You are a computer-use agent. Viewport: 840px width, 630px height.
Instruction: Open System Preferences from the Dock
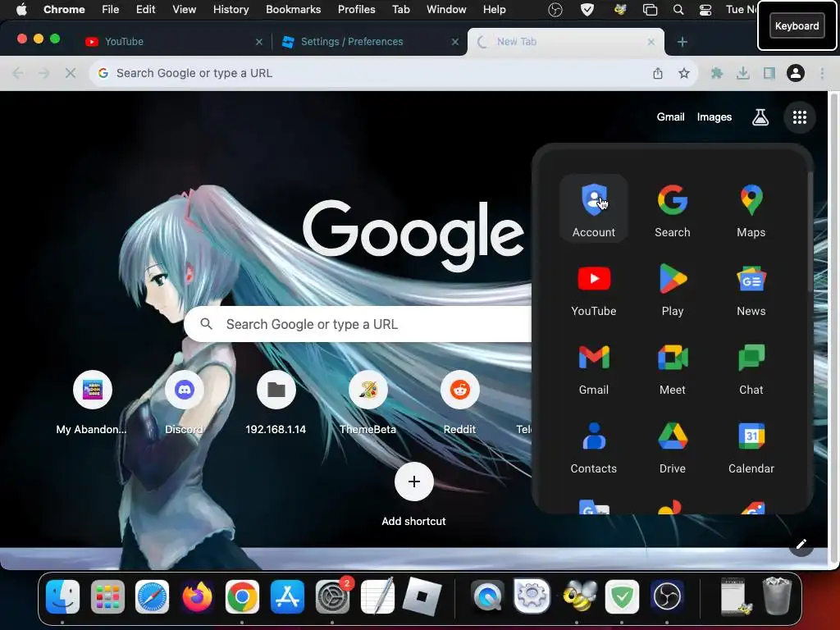(332, 596)
